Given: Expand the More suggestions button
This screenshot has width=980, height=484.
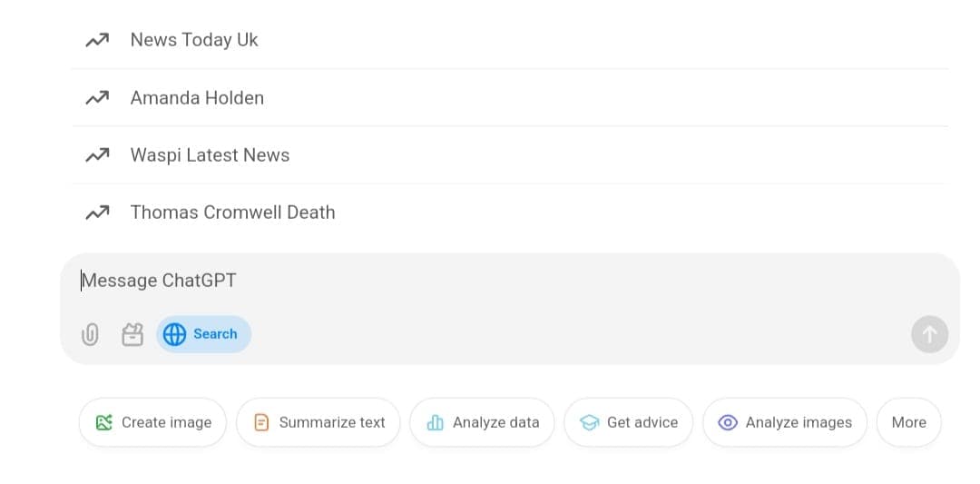Looking at the screenshot, I should (908, 422).
